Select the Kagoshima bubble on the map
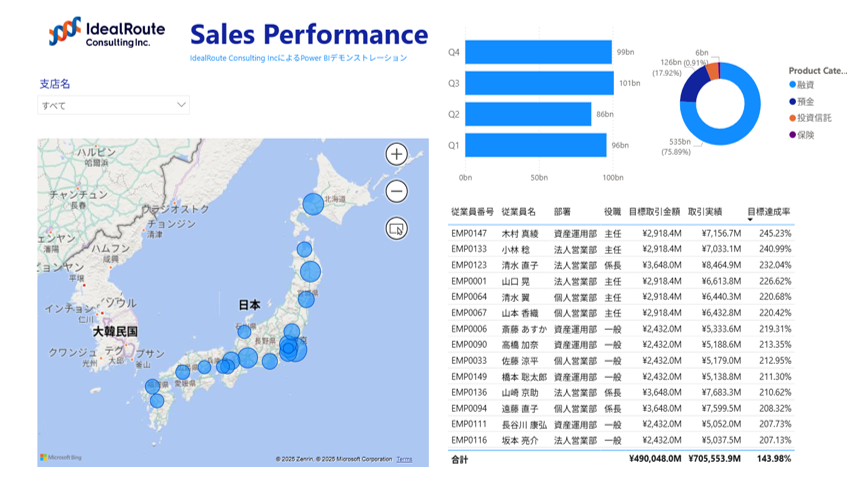 pos(158,403)
